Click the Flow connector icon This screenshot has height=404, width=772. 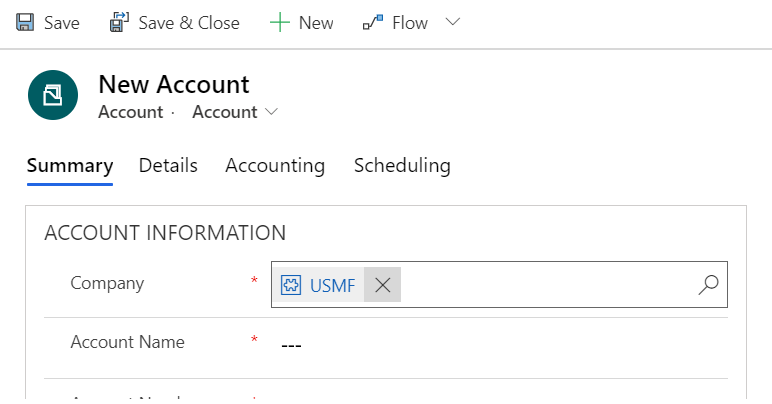tap(373, 23)
